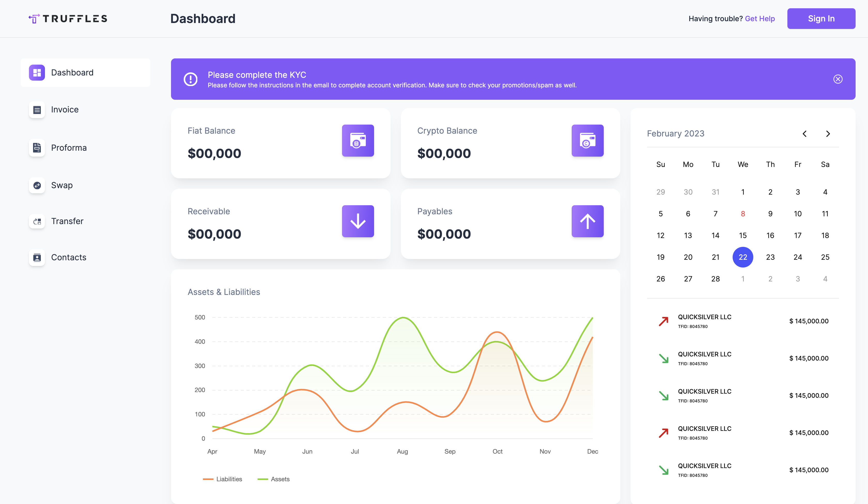This screenshot has height=504, width=868.
Task: Click the Invoice sidebar icon
Action: pos(37,110)
